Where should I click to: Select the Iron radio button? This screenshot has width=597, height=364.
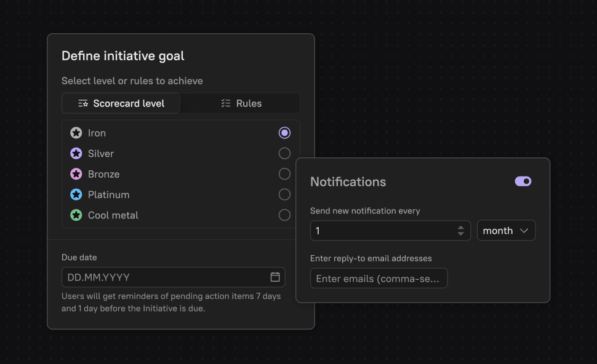click(x=284, y=133)
